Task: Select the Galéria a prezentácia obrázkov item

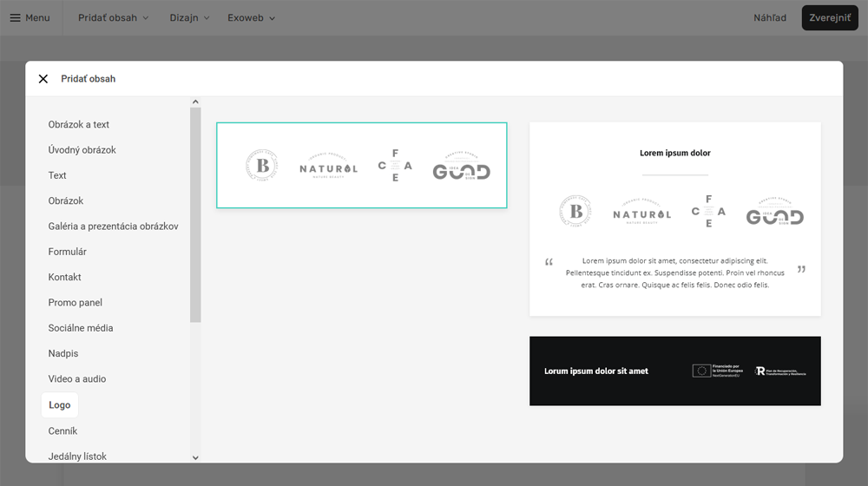Action: (x=113, y=227)
